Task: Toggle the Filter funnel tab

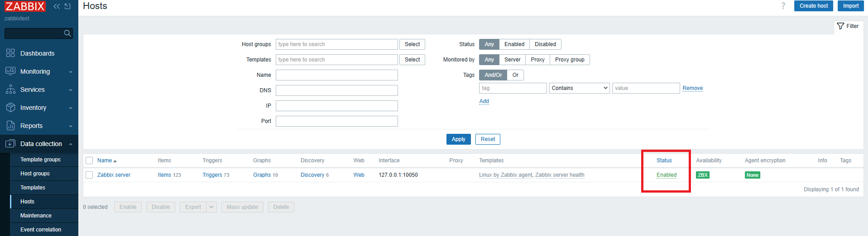Action: click(x=848, y=26)
